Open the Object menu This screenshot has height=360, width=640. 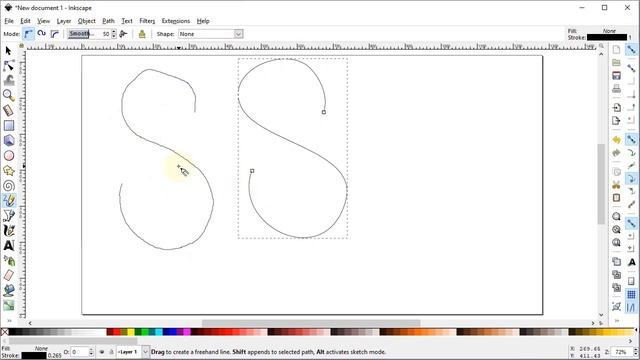coord(86,21)
